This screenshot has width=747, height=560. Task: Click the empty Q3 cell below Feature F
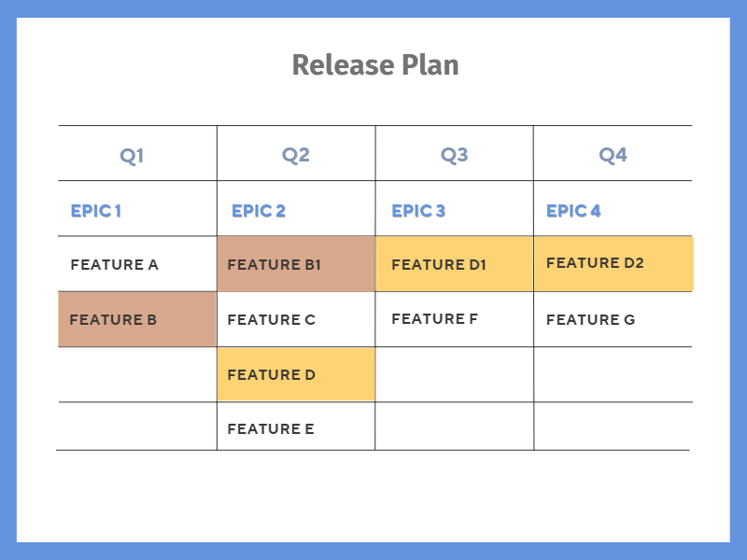[454, 374]
